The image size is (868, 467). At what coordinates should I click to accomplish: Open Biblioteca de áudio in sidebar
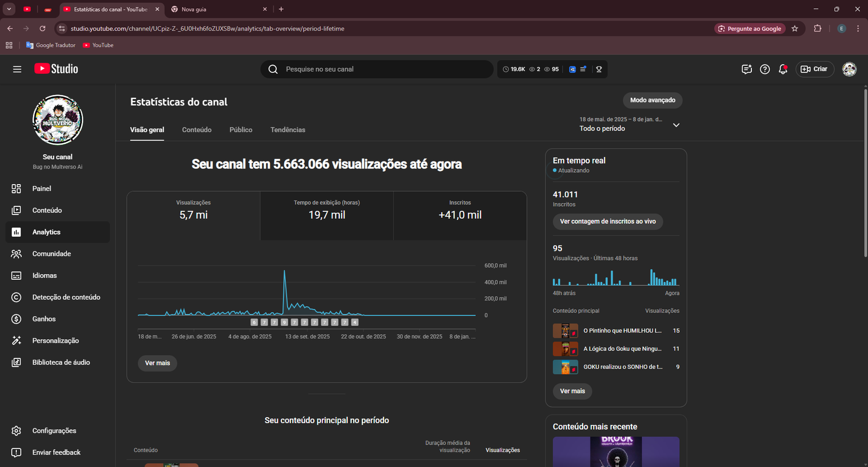(x=61, y=362)
